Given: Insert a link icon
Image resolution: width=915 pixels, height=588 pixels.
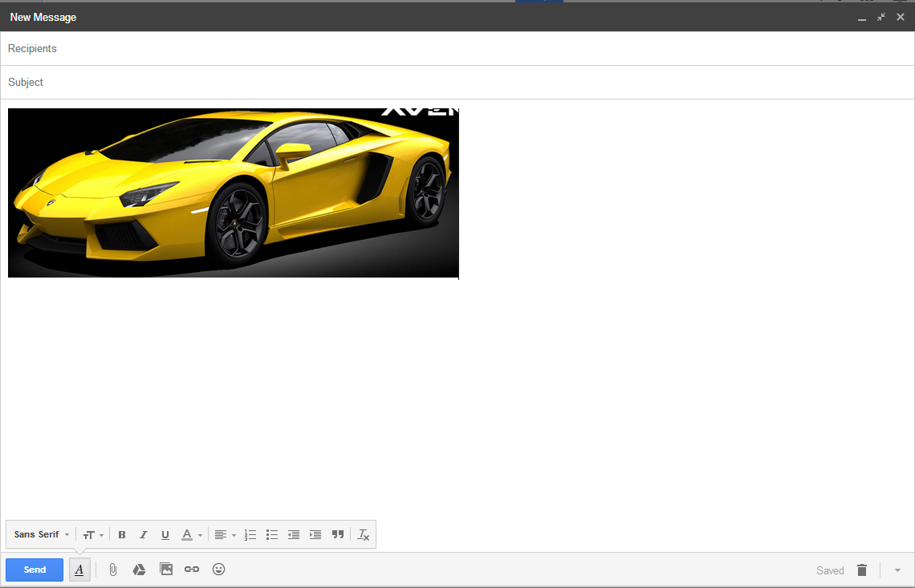Looking at the screenshot, I should click(x=191, y=570).
